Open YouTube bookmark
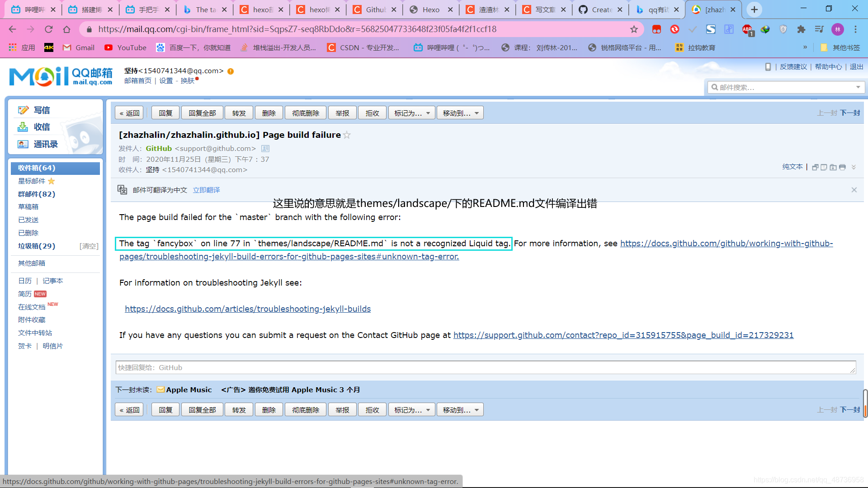Image resolution: width=868 pixels, height=488 pixels. [125, 47]
